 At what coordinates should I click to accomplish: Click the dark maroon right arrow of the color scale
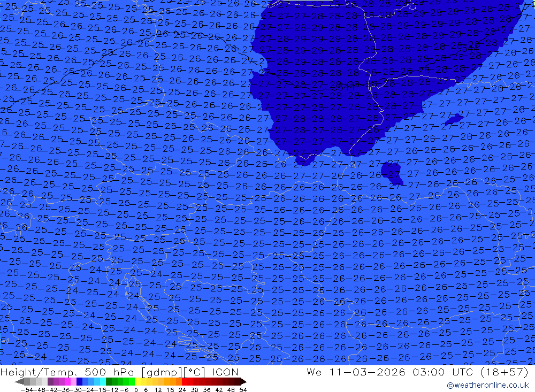click(243, 381)
